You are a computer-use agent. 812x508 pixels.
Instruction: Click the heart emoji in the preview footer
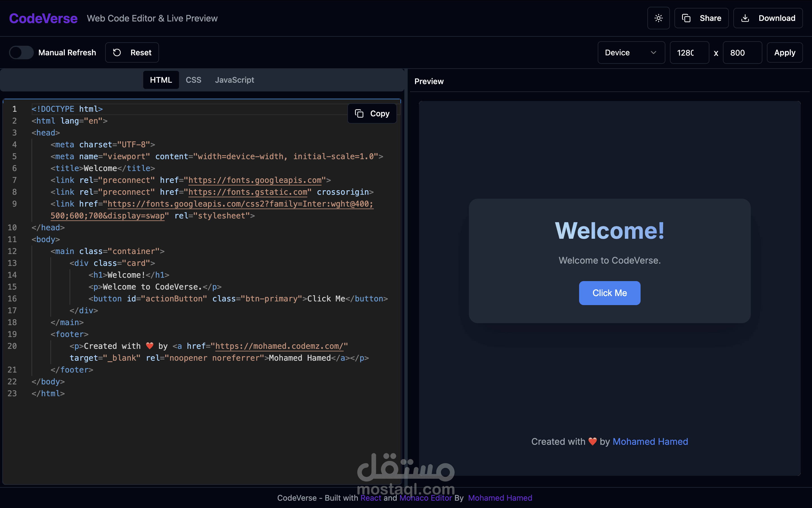coord(593,441)
